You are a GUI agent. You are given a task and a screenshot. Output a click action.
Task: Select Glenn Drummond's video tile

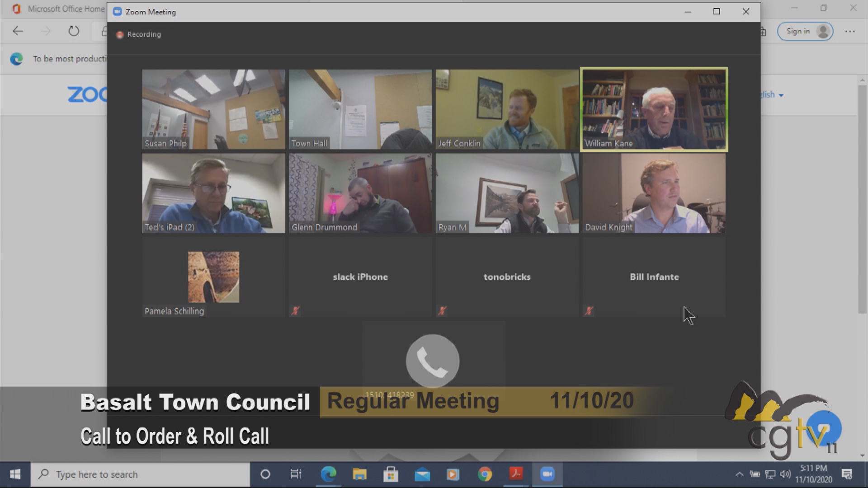[360, 193]
